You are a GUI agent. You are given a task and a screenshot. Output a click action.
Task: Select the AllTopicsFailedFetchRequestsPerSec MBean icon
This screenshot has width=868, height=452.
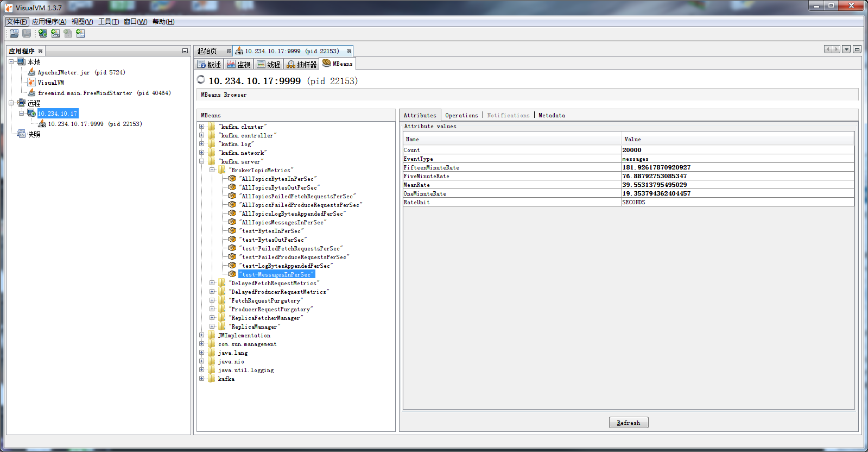click(232, 196)
